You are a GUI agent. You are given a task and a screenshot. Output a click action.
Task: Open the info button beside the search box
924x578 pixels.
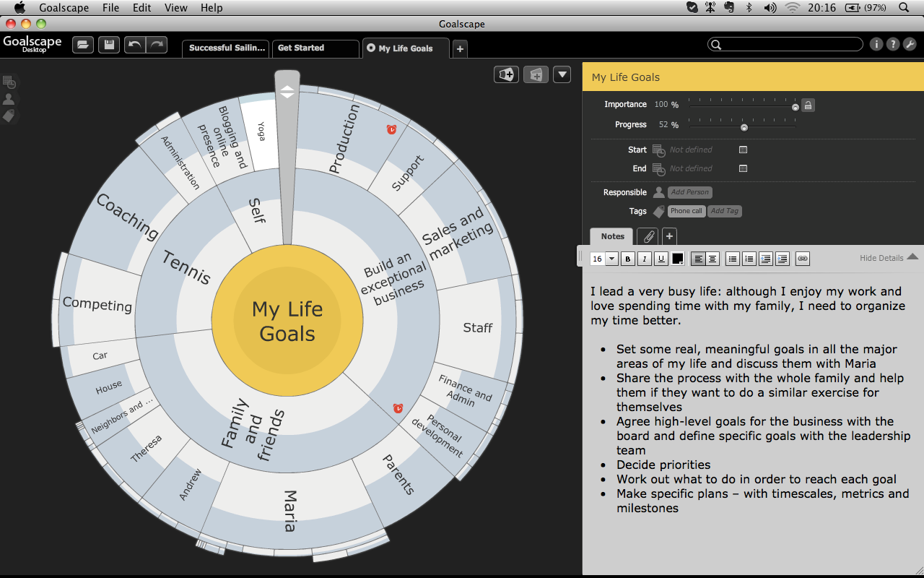pos(876,44)
